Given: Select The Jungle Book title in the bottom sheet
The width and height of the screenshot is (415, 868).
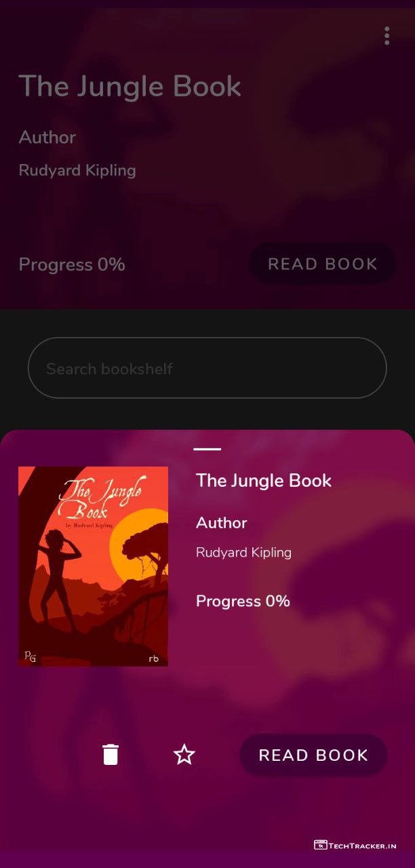Looking at the screenshot, I should 264,481.
